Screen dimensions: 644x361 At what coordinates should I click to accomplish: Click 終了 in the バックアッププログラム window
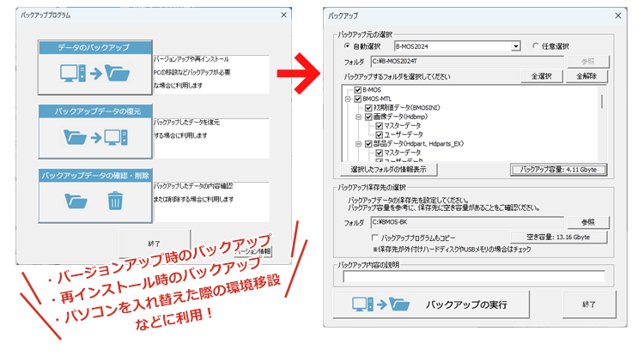pos(155,244)
